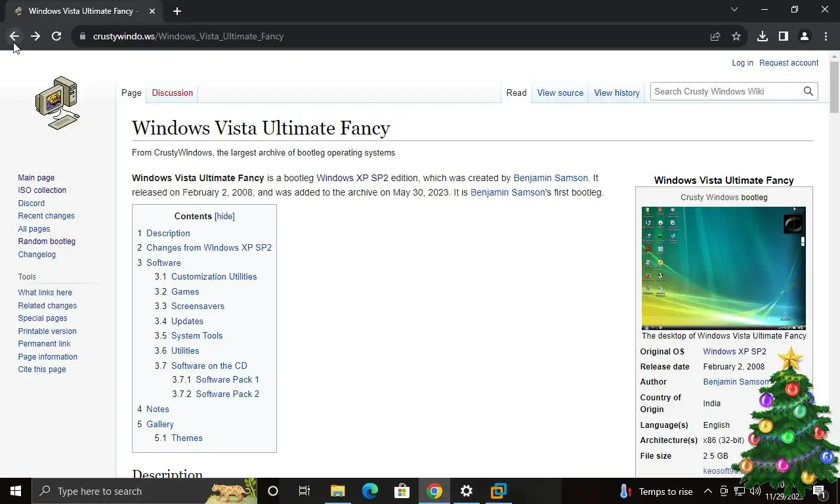Submit wiki search with magnifier icon
This screenshot has width=840, height=504.
click(x=808, y=91)
